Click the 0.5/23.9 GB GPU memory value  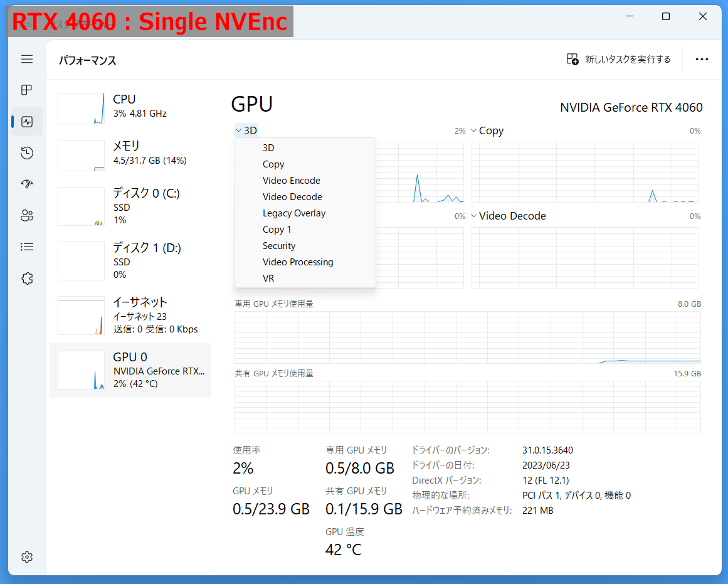point(271,509)
